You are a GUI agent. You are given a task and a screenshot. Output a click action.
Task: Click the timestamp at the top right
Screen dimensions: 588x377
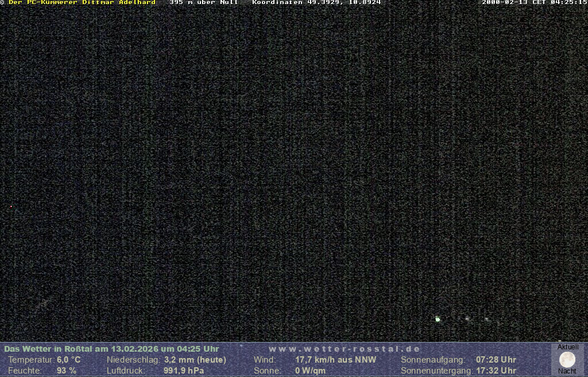534,3
